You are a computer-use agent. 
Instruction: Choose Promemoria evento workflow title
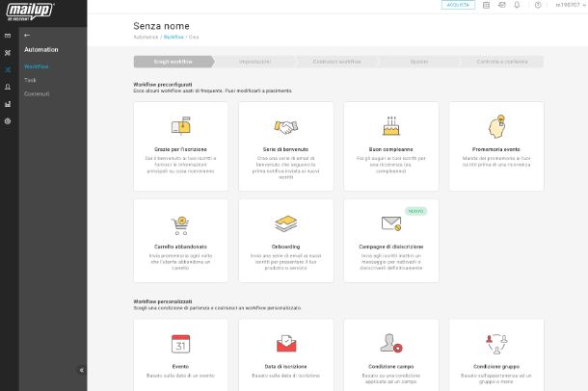point(496,149)
